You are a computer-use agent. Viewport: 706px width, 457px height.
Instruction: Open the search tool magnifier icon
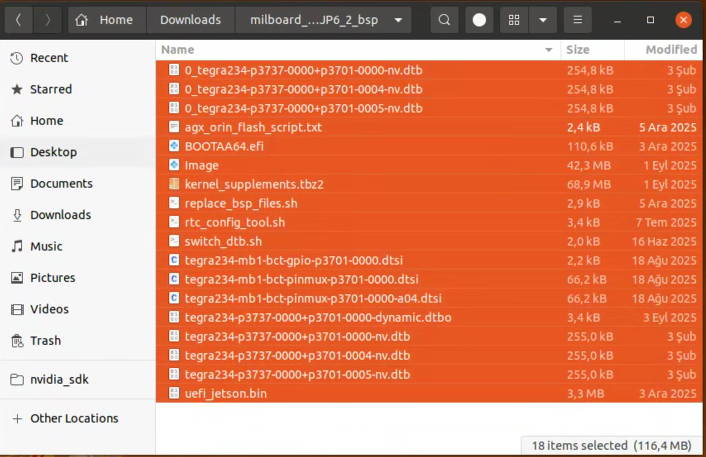444,20
